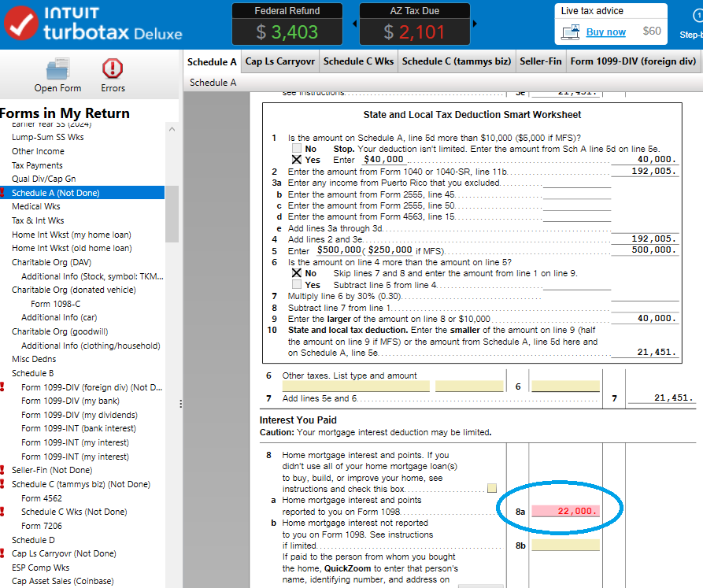
Task: Click the panel splitter dots handle
Action: point(180,404)
